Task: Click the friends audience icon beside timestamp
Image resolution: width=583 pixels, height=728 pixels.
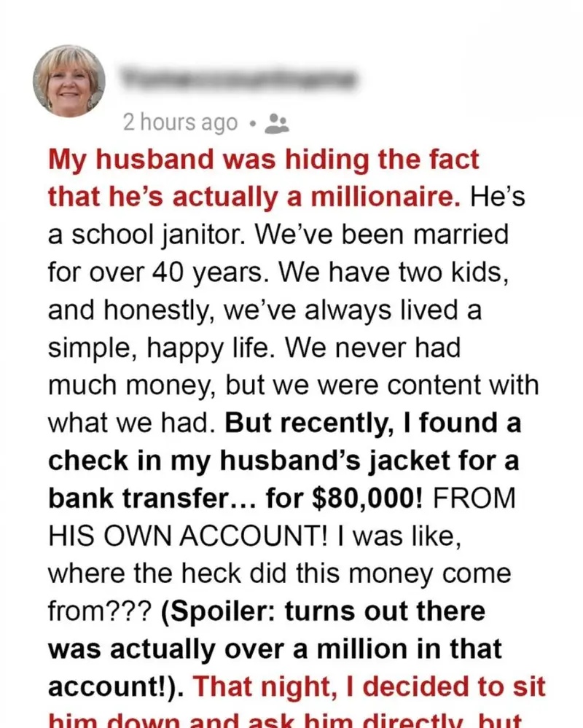Action: 277,124
